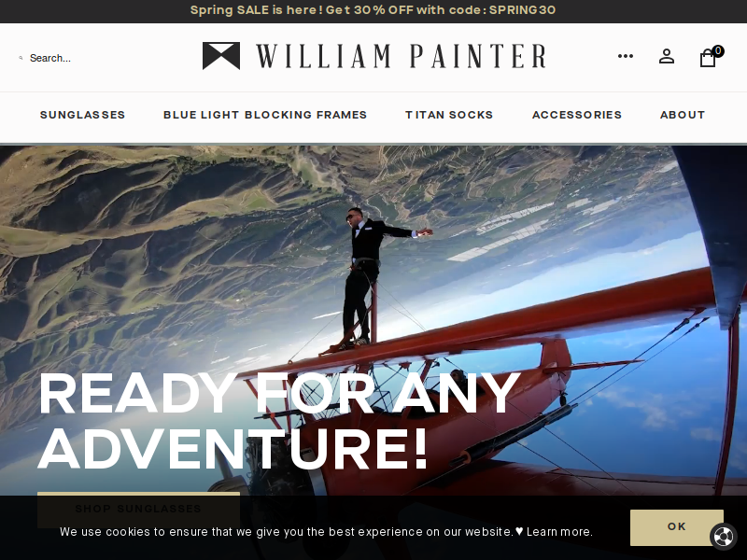Open the Sunglasses menu

pos(82,115)
